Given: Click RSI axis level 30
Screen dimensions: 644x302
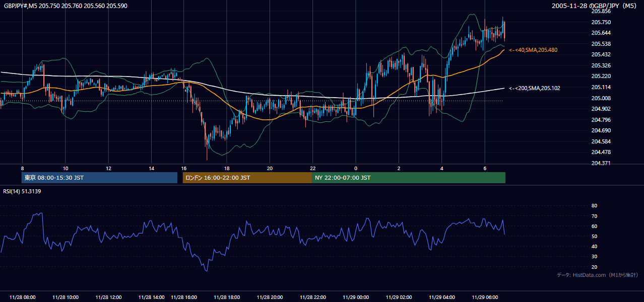Looking at the screenshot, I should (x=594, y=257).
